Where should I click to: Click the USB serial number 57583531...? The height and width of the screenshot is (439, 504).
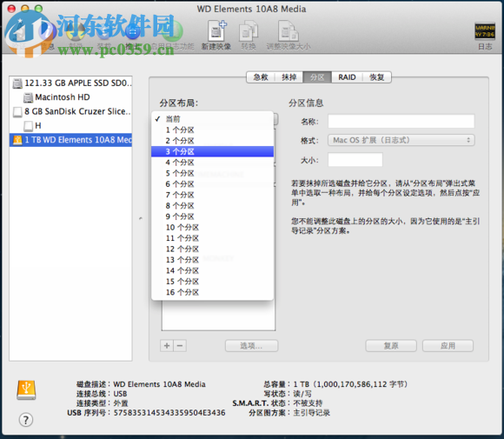(x=169, y=413)
